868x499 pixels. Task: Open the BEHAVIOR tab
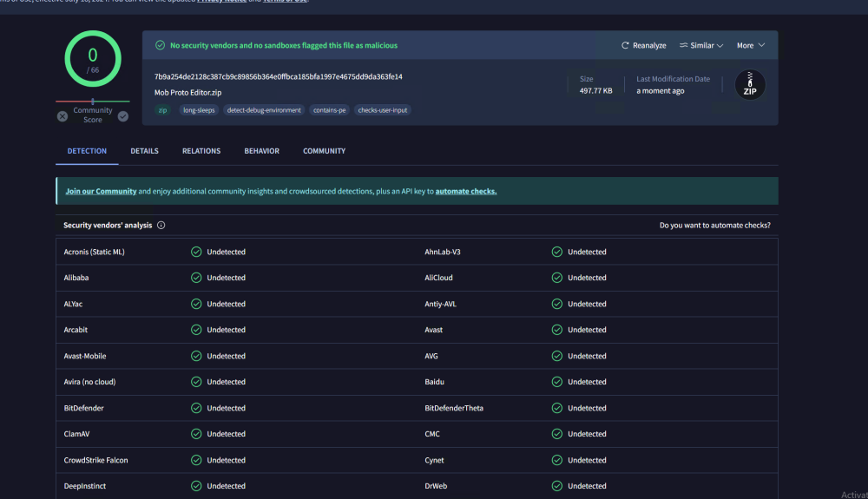tap(262, 151)
